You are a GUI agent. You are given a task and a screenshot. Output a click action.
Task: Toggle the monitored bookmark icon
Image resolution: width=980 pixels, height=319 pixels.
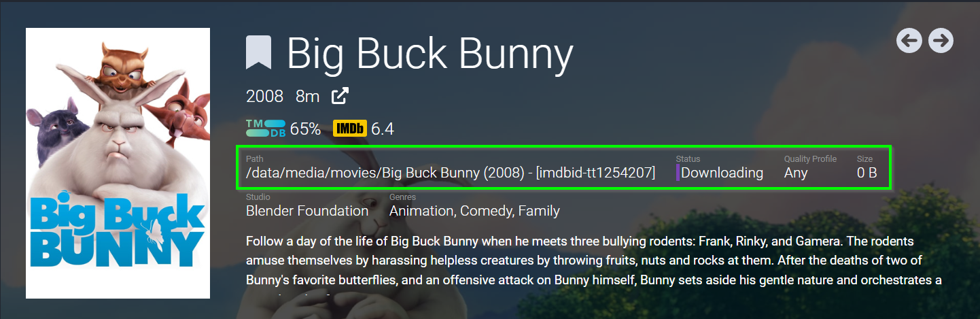tap(259, 53)
